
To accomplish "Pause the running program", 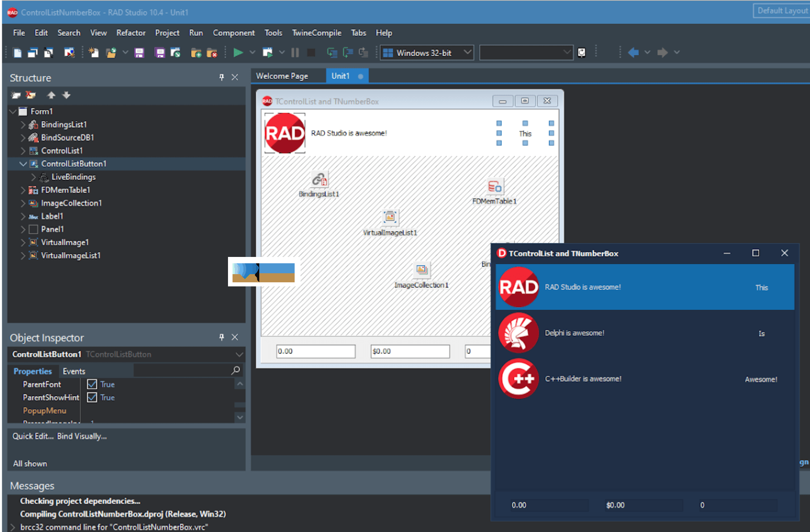I will point(295,53).
